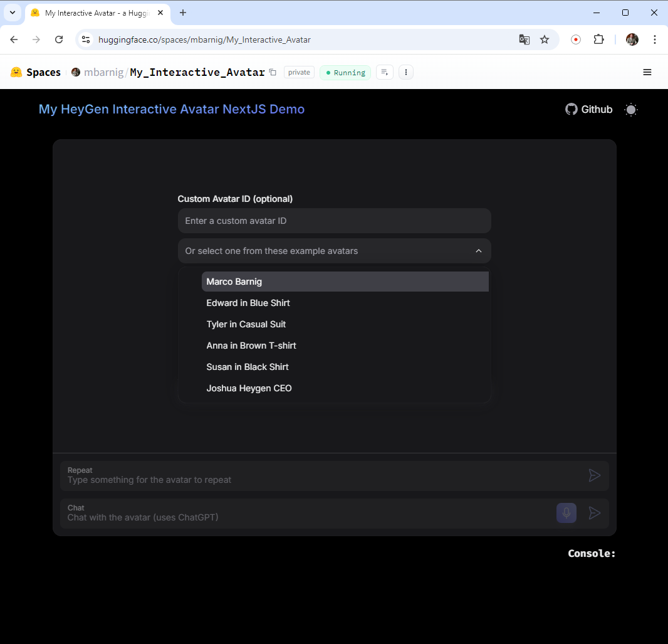Select Susan in Black Shirt avatar

pyautogui.click(x=345, y=367)
